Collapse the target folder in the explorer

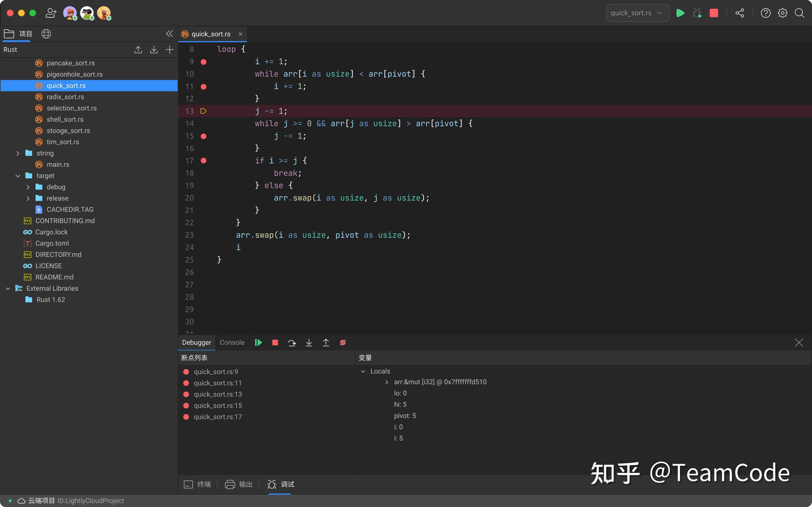[x=18, y=175]
